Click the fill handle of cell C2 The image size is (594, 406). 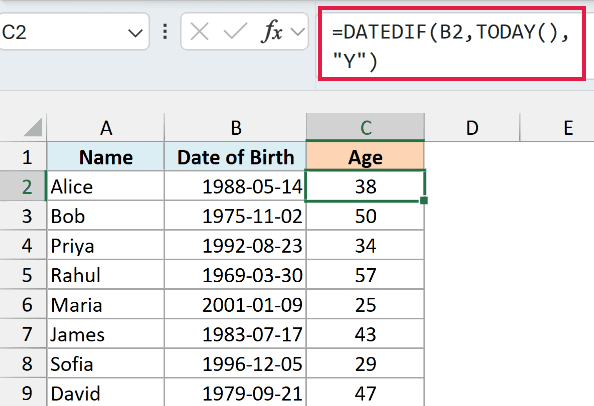click(x=424, y=200)
